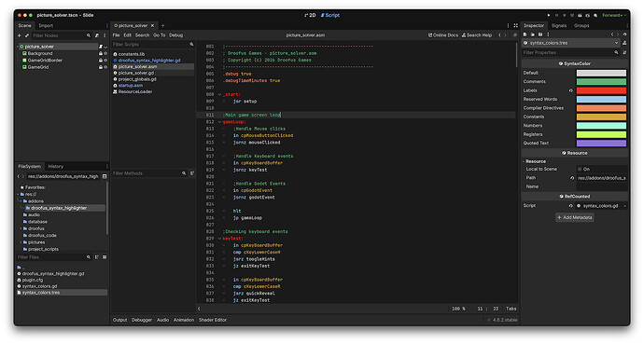Toggle visibility of GameGridBorder node
Image resolution: width=644 pixels, height=344 pixels.
[105, 61]
